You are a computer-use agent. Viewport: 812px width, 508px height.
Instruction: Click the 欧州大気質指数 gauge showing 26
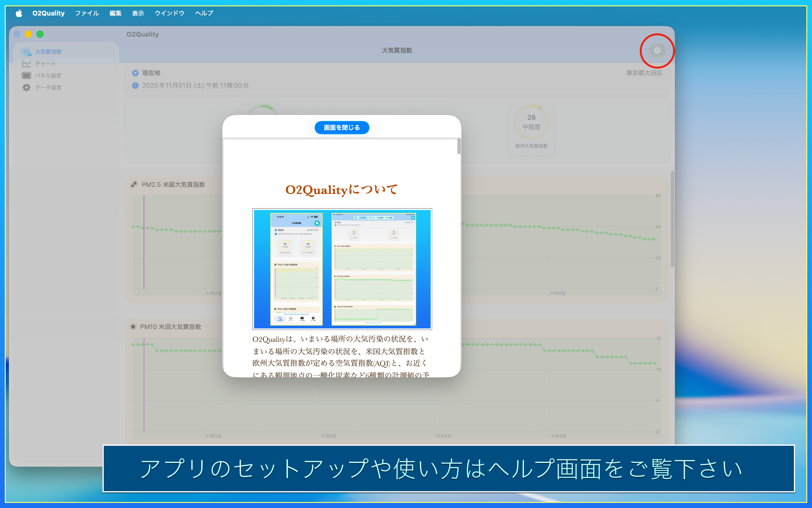point(532,122)
